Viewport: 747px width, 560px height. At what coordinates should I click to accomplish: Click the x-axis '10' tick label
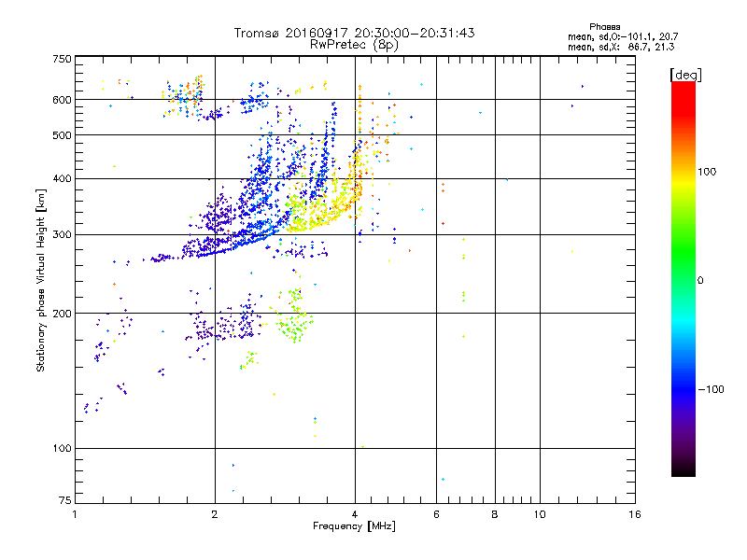tap(540, 514)
